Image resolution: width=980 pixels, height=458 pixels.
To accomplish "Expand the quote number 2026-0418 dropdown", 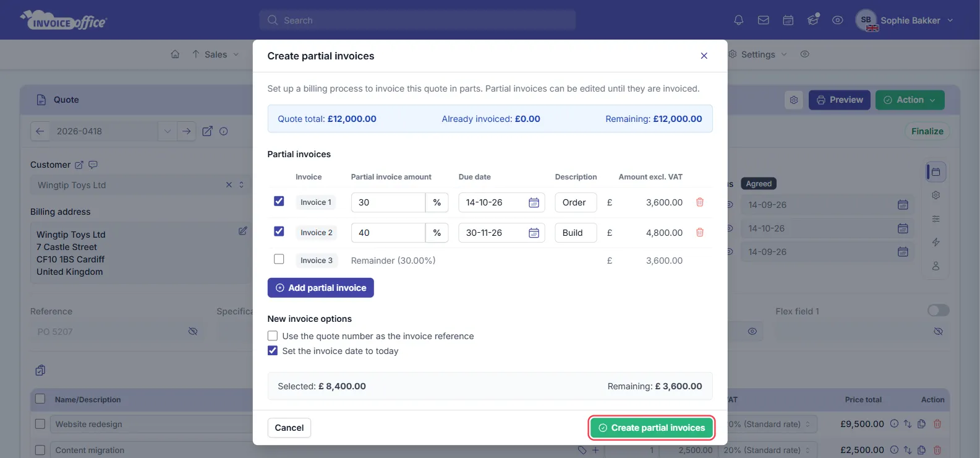I will (x=167, y=131).
